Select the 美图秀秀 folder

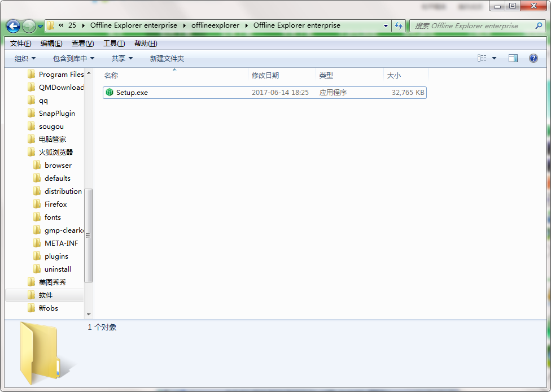tap(47, 282)
